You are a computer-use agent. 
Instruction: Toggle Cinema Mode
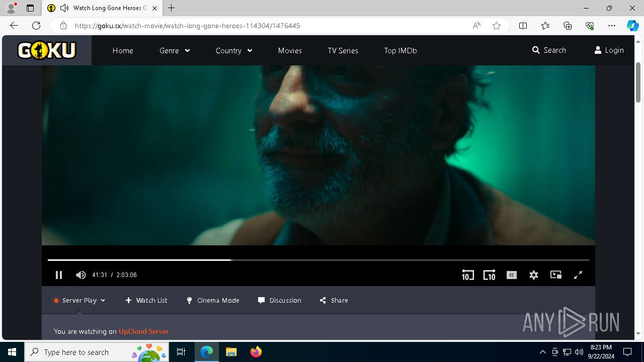click(213, 300)
